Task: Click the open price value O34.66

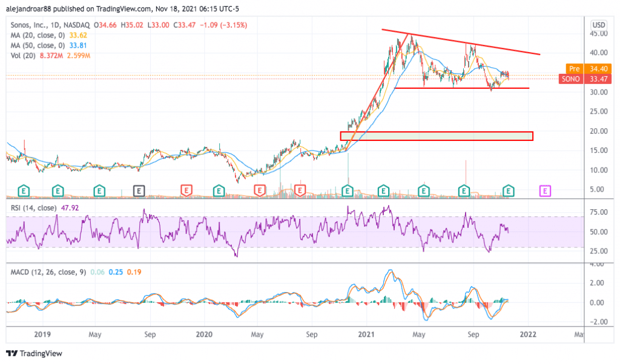Action: tap(105, 25)
